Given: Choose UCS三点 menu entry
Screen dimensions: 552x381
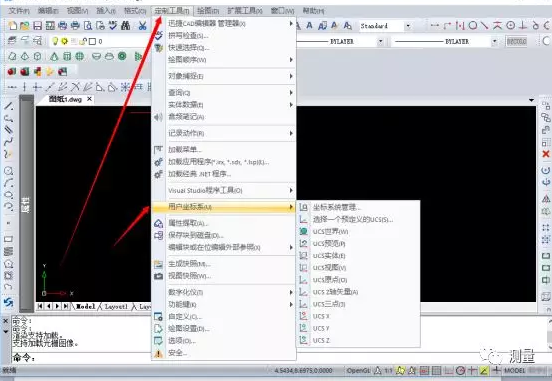Looking at the screenshot, I should tap(329, 304).
